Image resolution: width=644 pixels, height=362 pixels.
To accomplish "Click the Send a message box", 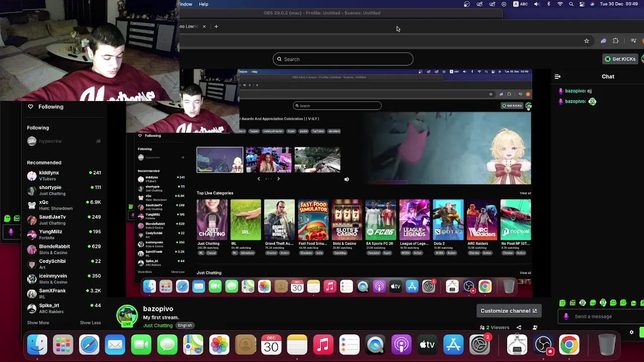I will point(601,316).
